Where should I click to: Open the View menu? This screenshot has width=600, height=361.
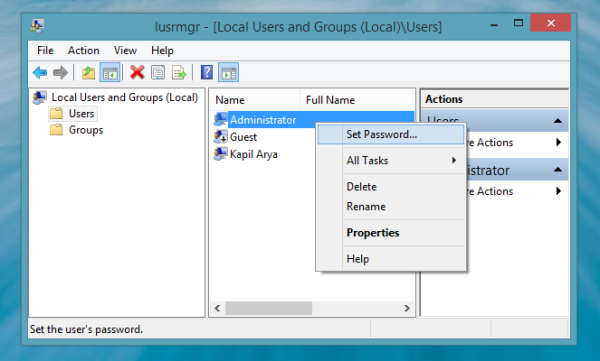pos(125,51)
